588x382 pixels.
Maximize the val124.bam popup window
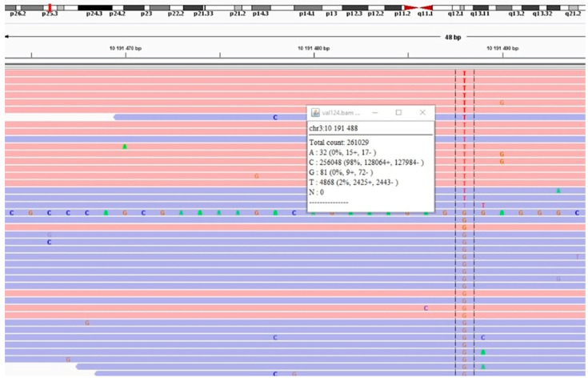click(398, 113)
